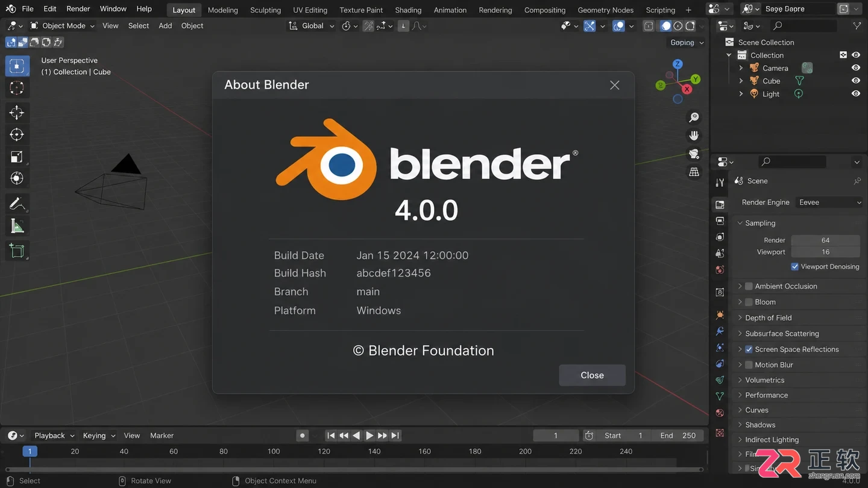Uncheck Screen Space Reflections
The width and height of the screenshot is (868, 488).
coord(749,349)
